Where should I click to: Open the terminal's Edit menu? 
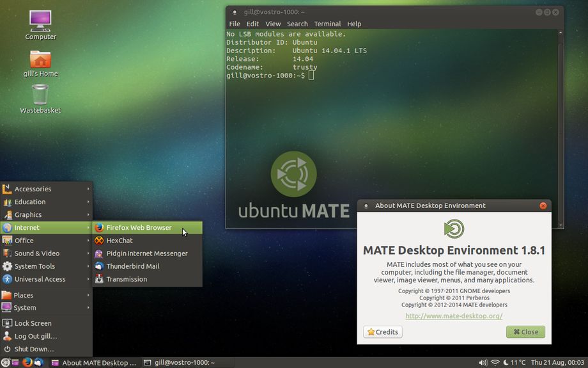tap(252, 24)
